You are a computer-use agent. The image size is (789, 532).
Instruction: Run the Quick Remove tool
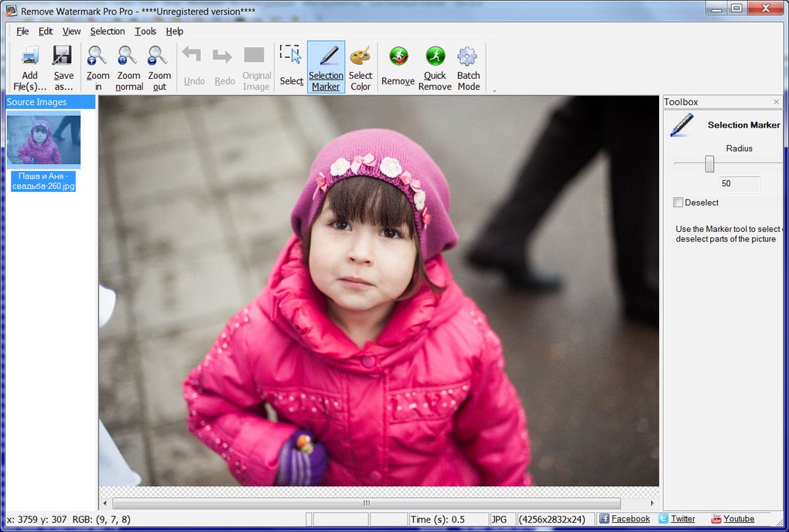[x=435, y=56]
